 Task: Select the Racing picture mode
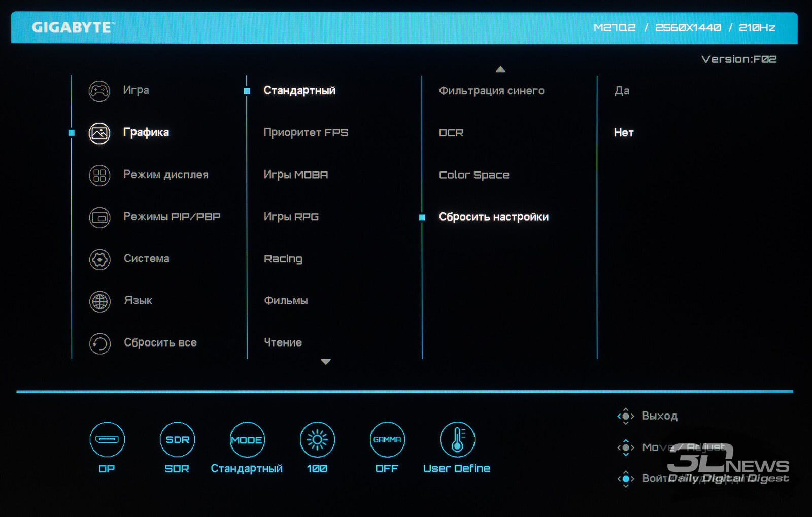tap(283, 259)
